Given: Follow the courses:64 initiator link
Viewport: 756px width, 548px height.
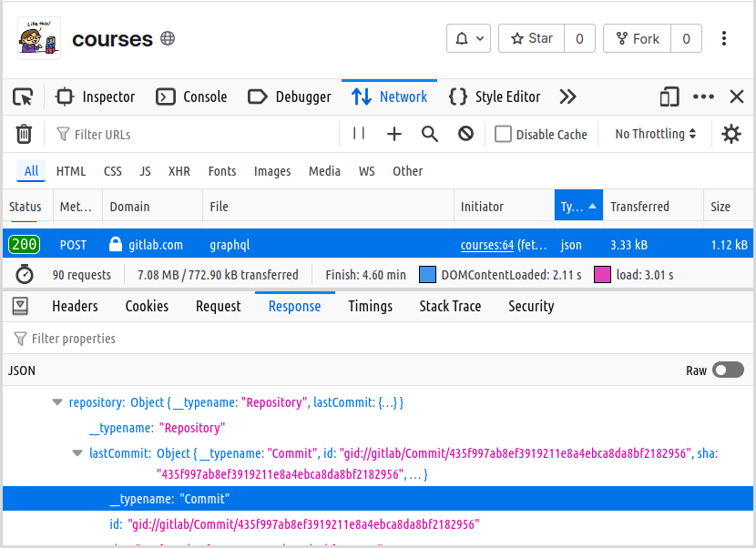Looking at the screenshot, I should [487, 245].
